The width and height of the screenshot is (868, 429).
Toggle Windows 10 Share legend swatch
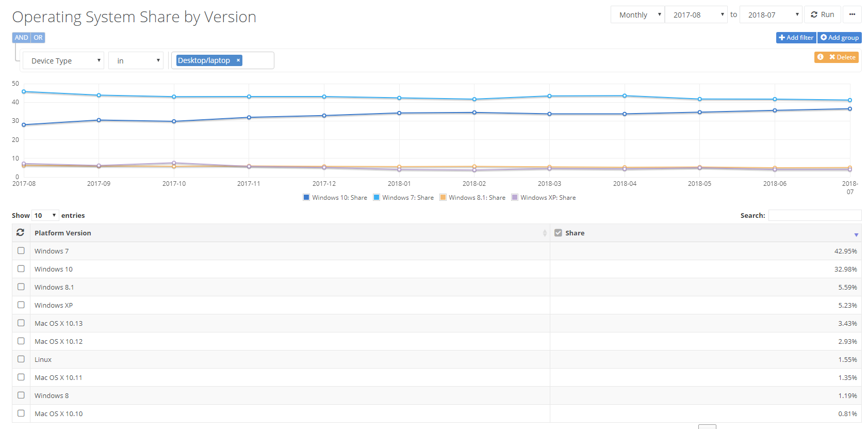click(x=306, y=197)
